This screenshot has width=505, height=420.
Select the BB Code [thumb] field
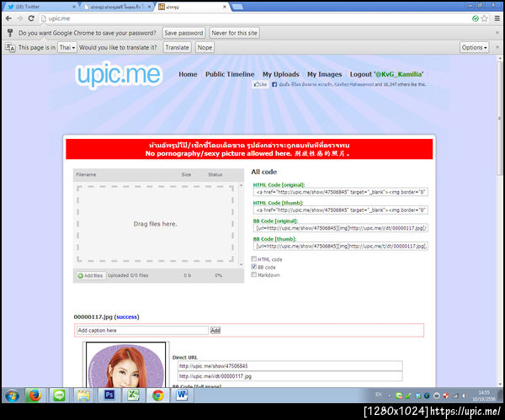tap(340, 246)
